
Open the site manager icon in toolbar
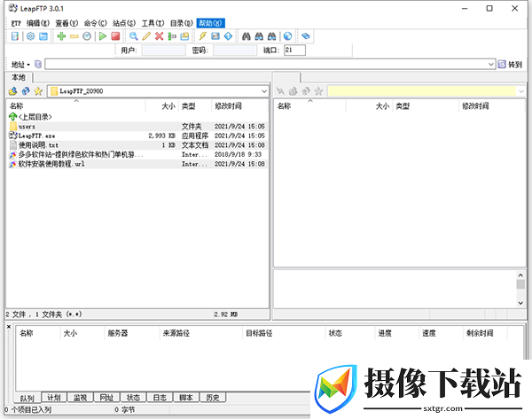15,36
